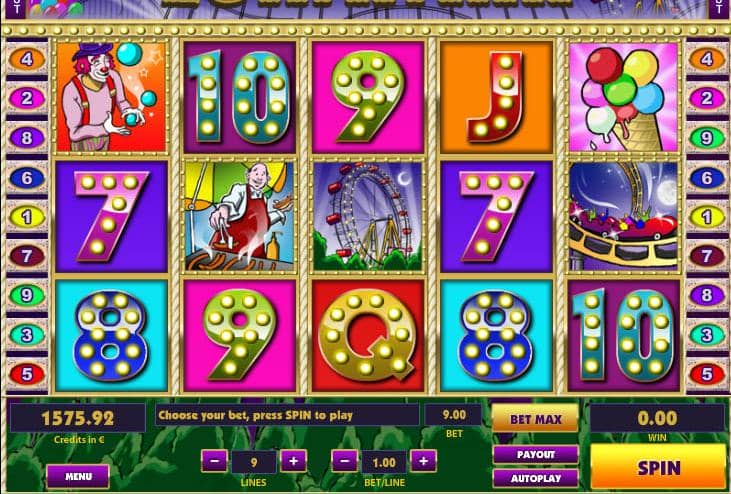Increase the number of lines

[x=293, y=461]
